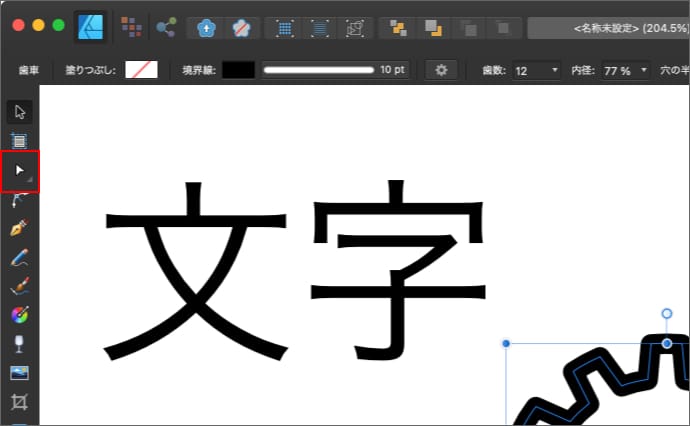Select the Place Image tool
Image resolution: width=690 pixels, height=426 pixels.
[20, 374]
